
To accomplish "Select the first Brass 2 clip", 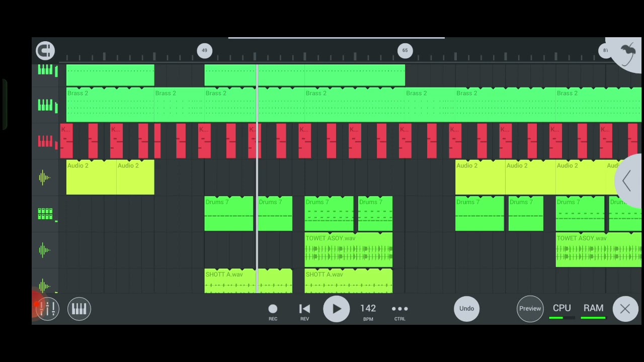I will click(110, 104).
